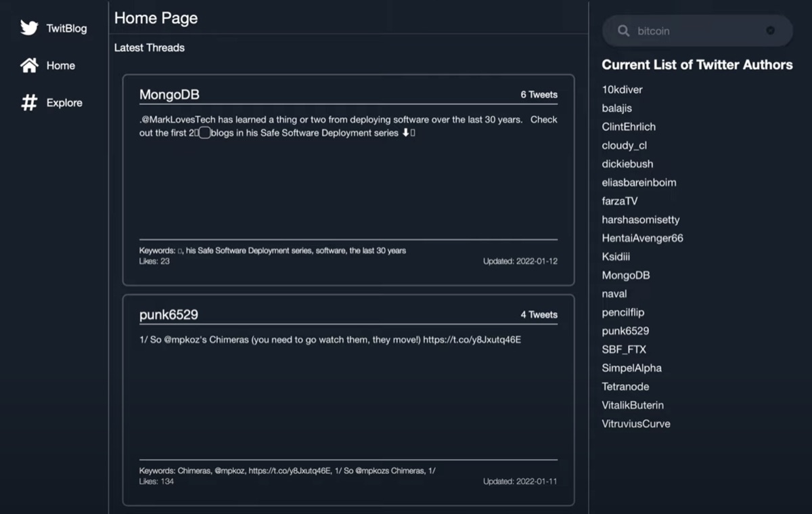This screenshot has height=514, width=812.
Task: Open the TwitBlog sidebar label
Action: coord(66,28)
